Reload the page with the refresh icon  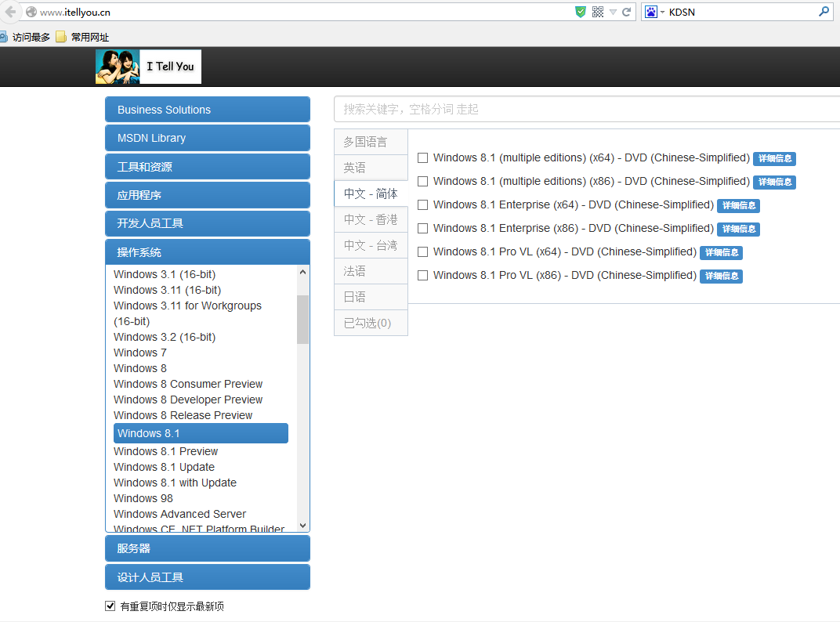click(627, 12)
